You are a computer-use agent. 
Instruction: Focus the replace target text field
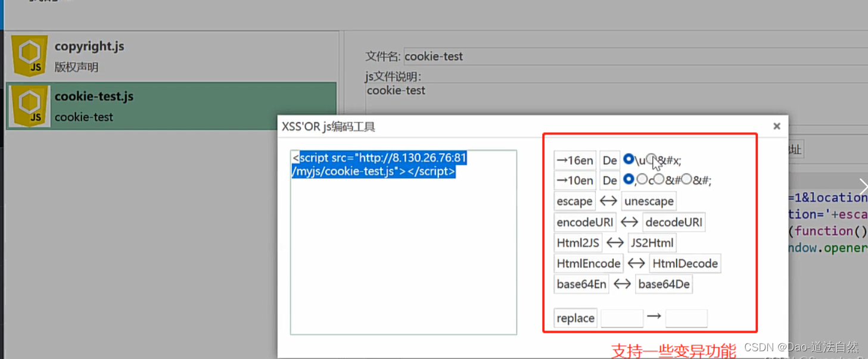(x=686, y=319)
